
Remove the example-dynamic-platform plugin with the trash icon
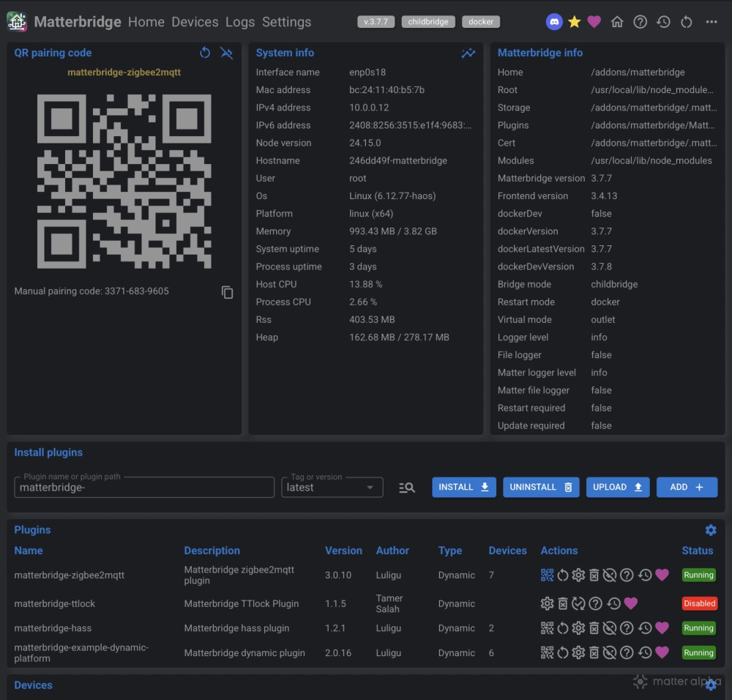tap(594, 652)
